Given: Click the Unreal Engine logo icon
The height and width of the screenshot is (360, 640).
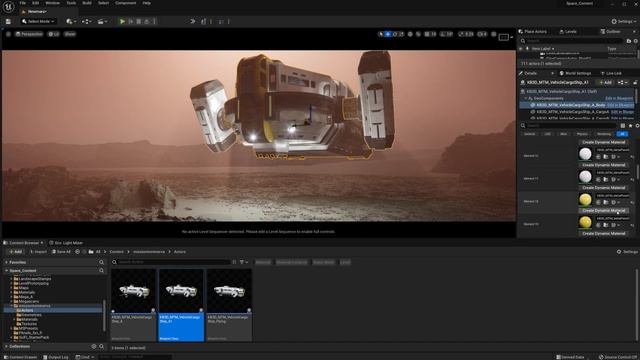Looking at the screenshot, I should click(x=8, y=7).
